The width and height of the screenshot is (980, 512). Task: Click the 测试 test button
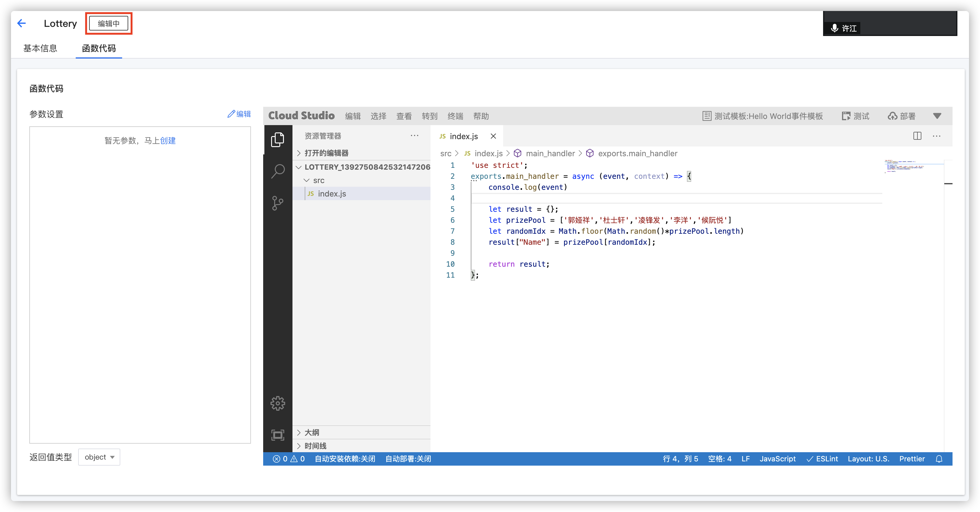point(856,116)
